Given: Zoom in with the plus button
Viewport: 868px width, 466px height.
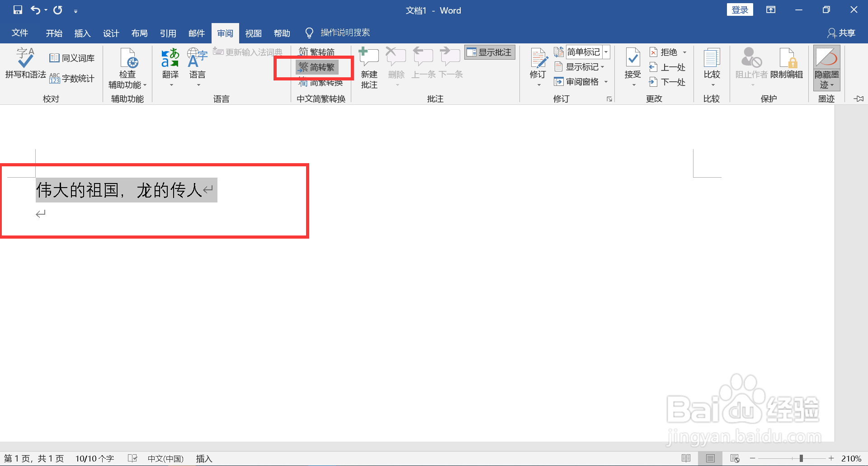Looking at the screenshot, I should (x=831, y=458).
